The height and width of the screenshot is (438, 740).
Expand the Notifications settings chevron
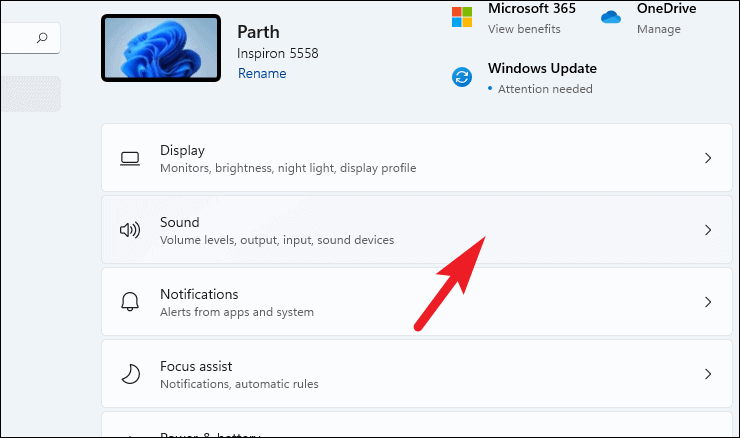click(x=708, y=302)
